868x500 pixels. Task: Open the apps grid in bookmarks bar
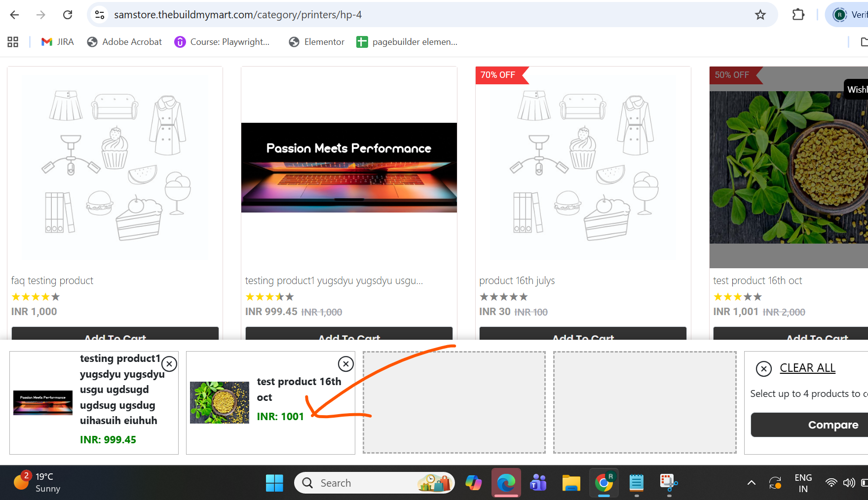13,42
